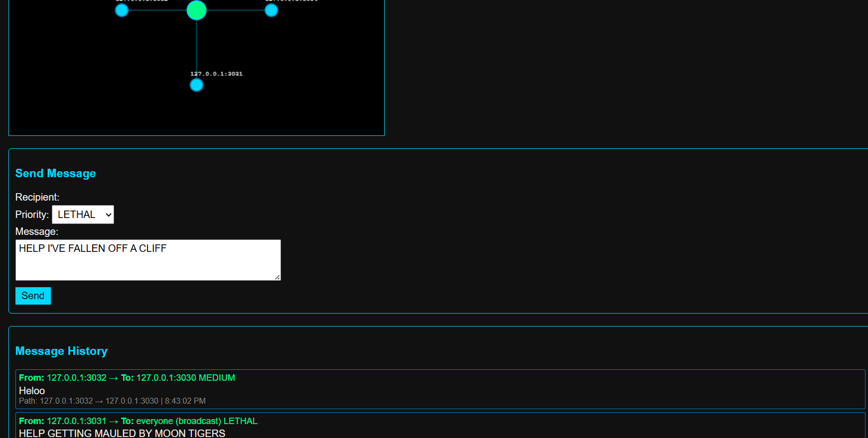The width and height of the screenshot is (868, 438).
Task: Click the Heloo message text
Action: click(32, 391)
